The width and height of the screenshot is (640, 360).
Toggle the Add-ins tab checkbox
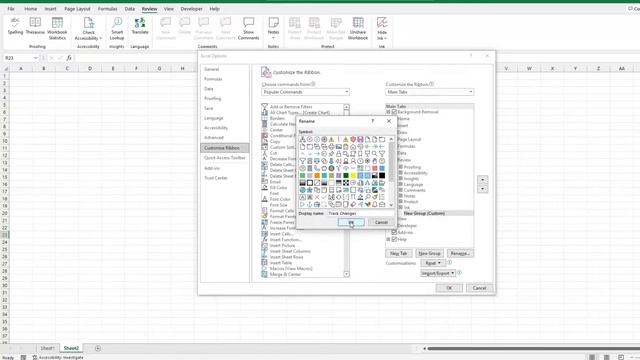(394, 232)
